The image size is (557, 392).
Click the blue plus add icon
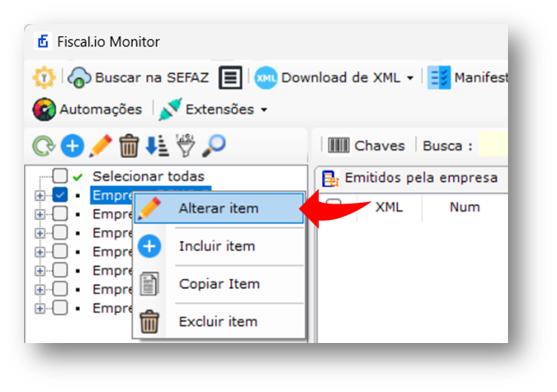(x=72, y=145)
